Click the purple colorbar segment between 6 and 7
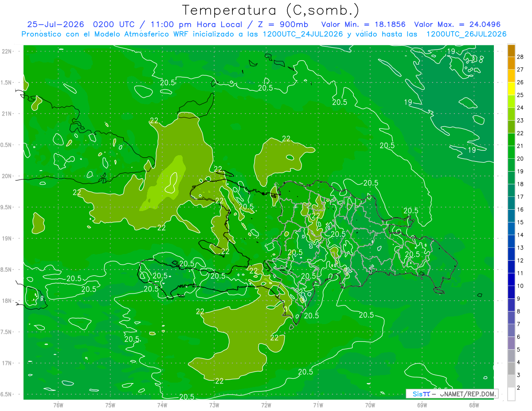Image resolution: width=532 pixels, height=411 pixels. pyautogui.click(x=511, y=331)
